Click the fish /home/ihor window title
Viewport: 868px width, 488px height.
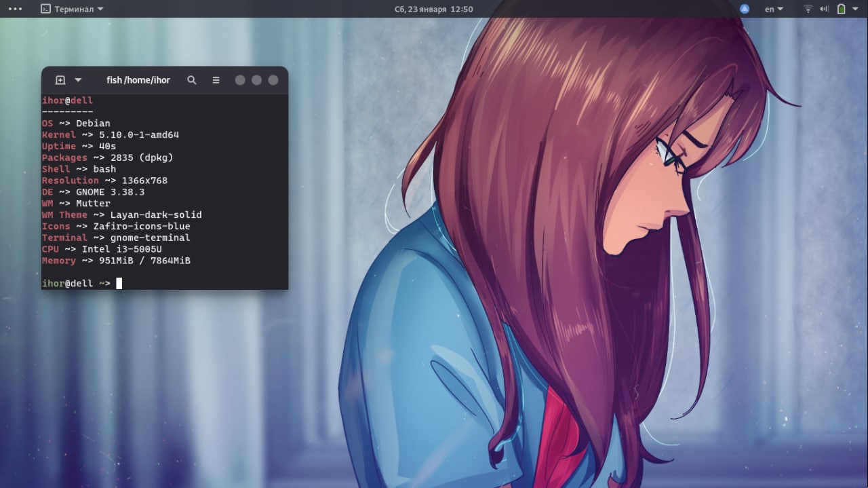[x=138, y=80]
